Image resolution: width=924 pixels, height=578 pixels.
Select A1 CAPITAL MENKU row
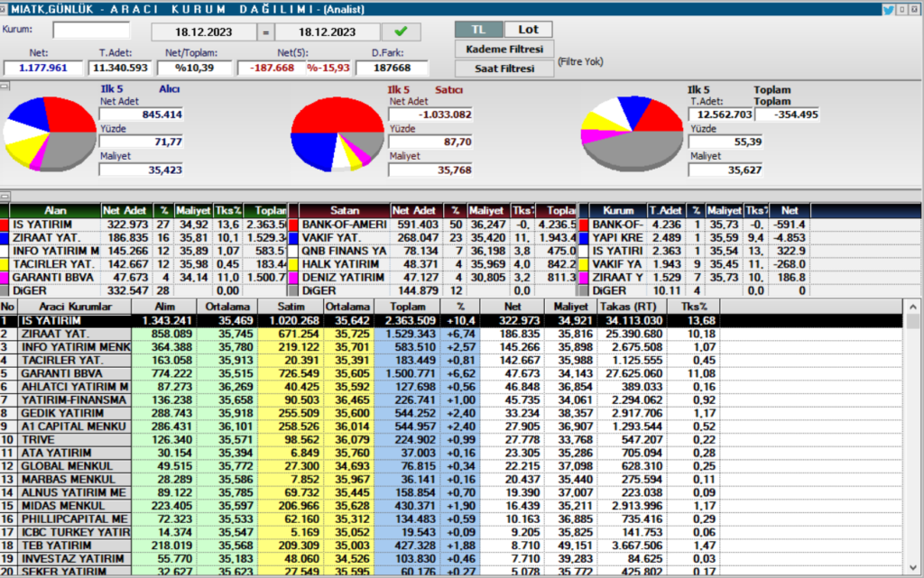(451, 427)
